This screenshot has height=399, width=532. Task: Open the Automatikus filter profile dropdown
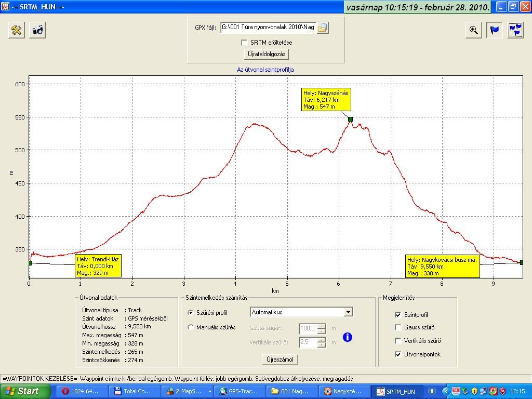[349, 312]
